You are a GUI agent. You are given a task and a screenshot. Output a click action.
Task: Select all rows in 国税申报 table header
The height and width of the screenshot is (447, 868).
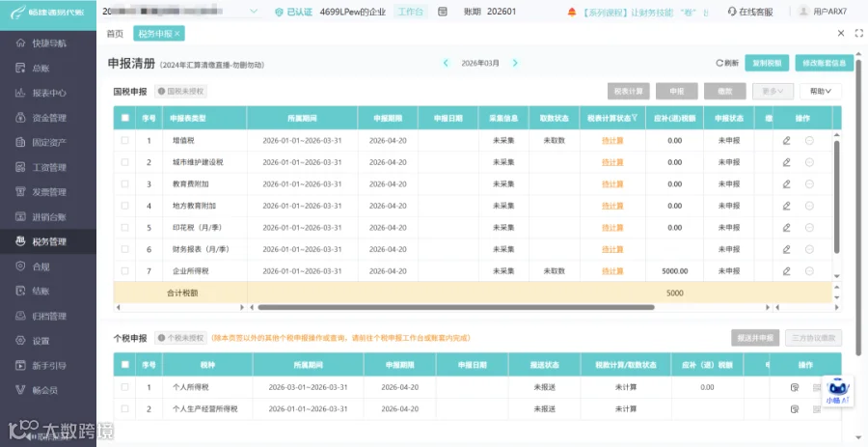point(124,118)
